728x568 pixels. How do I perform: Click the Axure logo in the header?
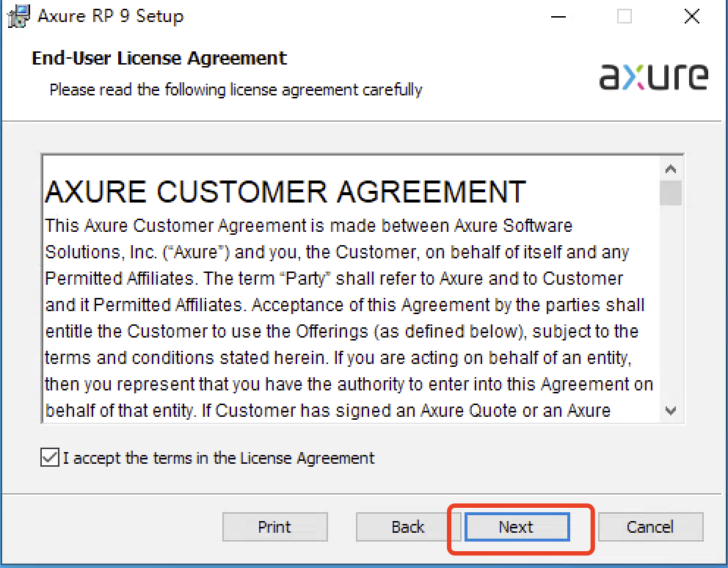(653, 76)
